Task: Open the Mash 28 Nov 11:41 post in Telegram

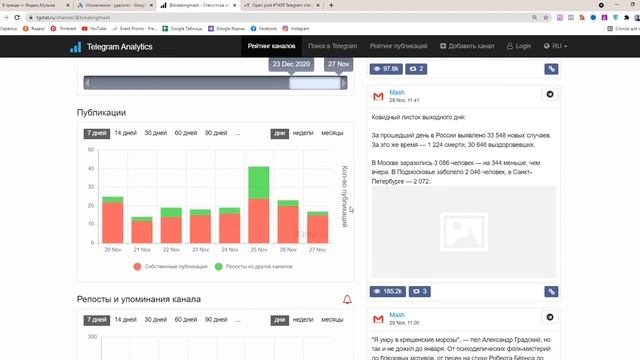Action: [550, 94]
